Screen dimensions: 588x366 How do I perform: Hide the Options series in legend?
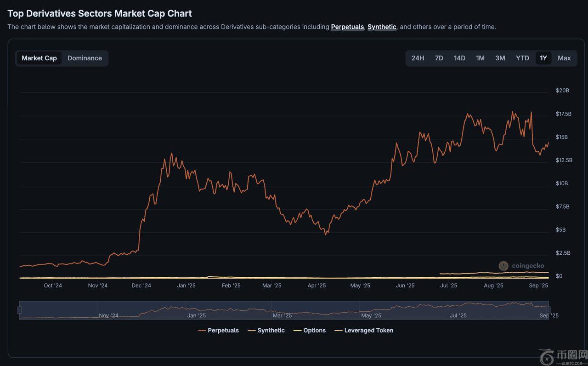click(310, 331)
